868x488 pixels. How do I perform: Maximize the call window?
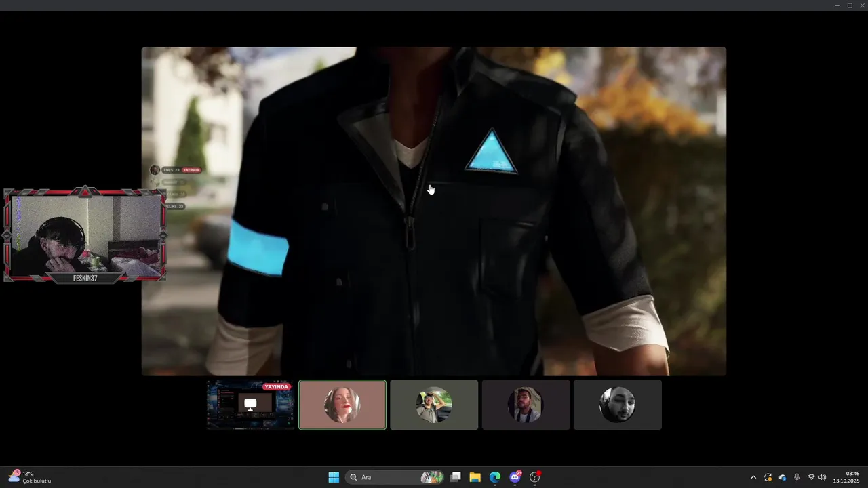[x=850, y=5]
